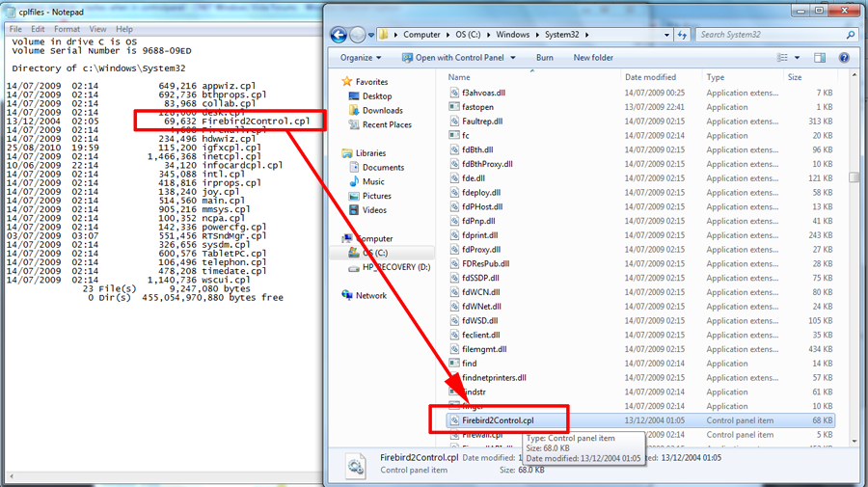868x487 pixels.
Task: Sort files by Type column
Action: tap(716, 77)
